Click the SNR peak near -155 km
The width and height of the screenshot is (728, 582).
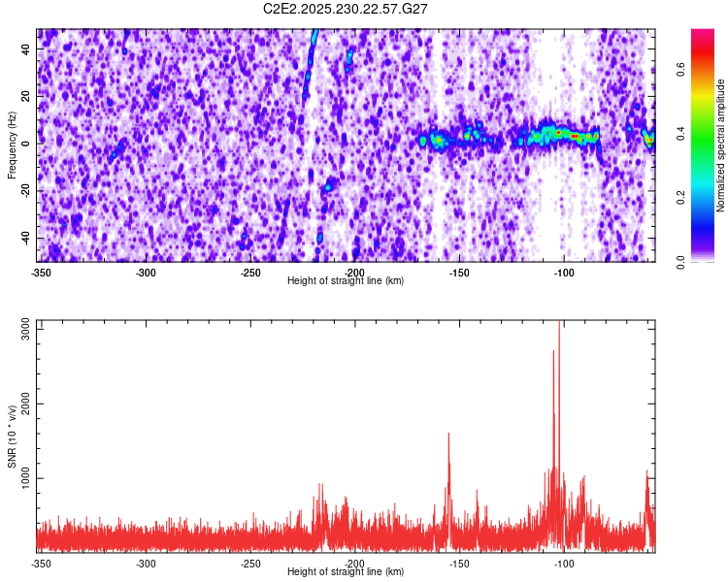click(x=448, y=483)
